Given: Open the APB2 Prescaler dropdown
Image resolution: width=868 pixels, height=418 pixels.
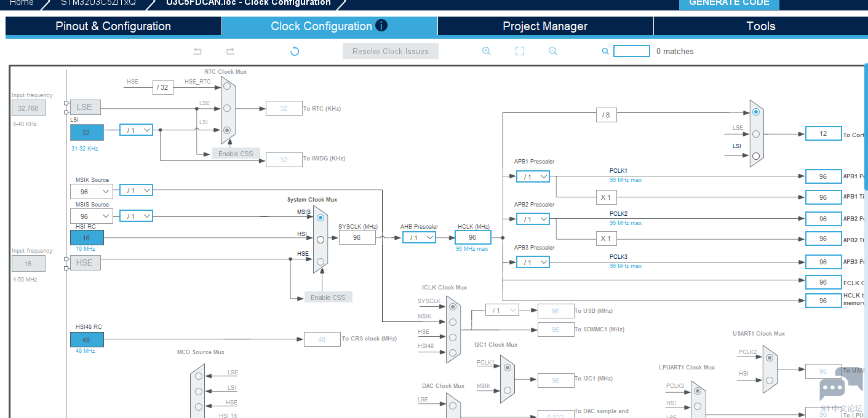Looking at the screenshot, I should [533, 219].
